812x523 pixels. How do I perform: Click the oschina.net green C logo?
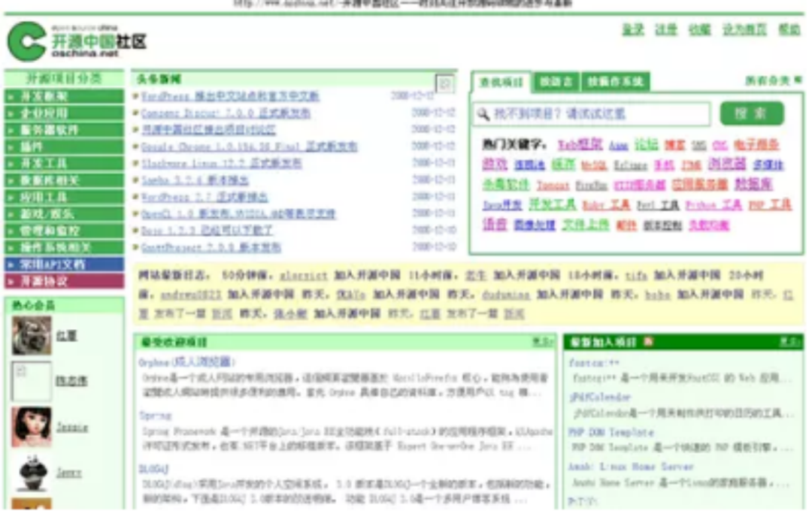(27, 41)
